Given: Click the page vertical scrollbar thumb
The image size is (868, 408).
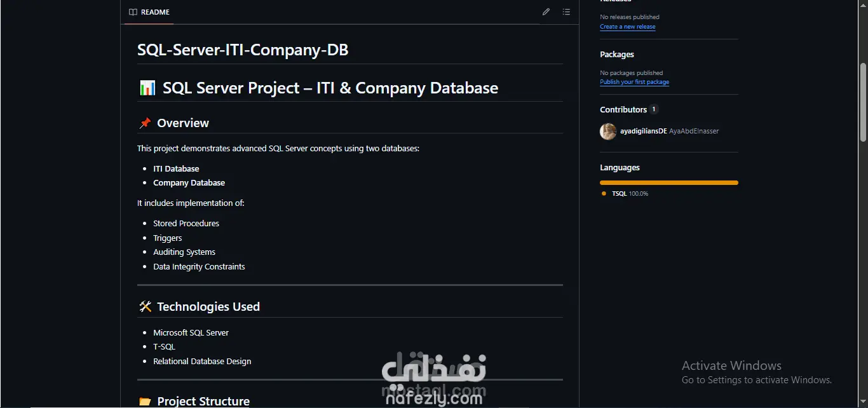Looking at the screenshot, I should point(863,102).
